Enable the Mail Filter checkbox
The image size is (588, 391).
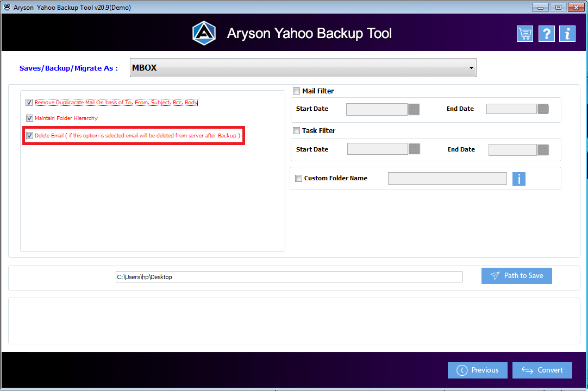[296, 91]
